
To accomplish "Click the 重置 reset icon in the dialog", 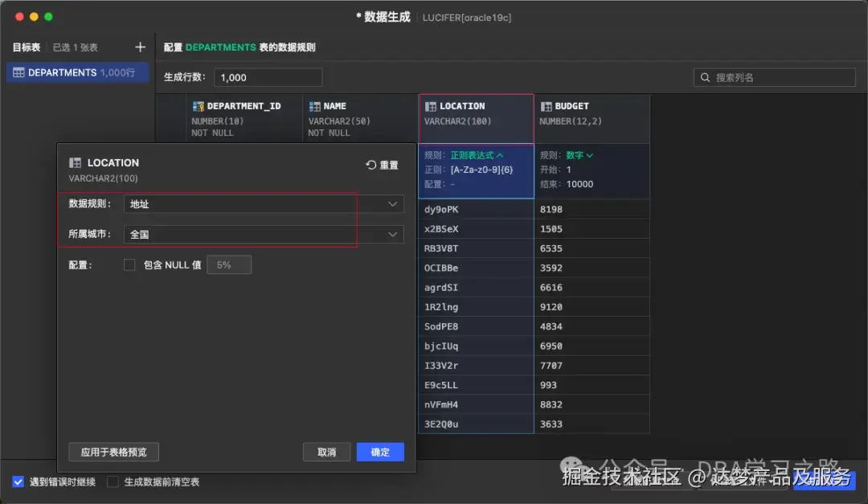I will 370,164.
